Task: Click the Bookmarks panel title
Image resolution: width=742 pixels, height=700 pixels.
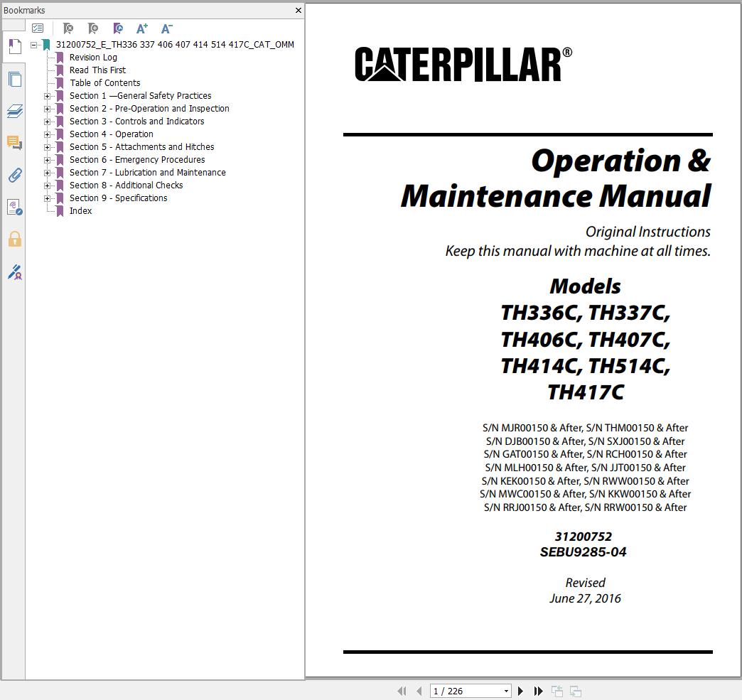Action: point(24,10)
